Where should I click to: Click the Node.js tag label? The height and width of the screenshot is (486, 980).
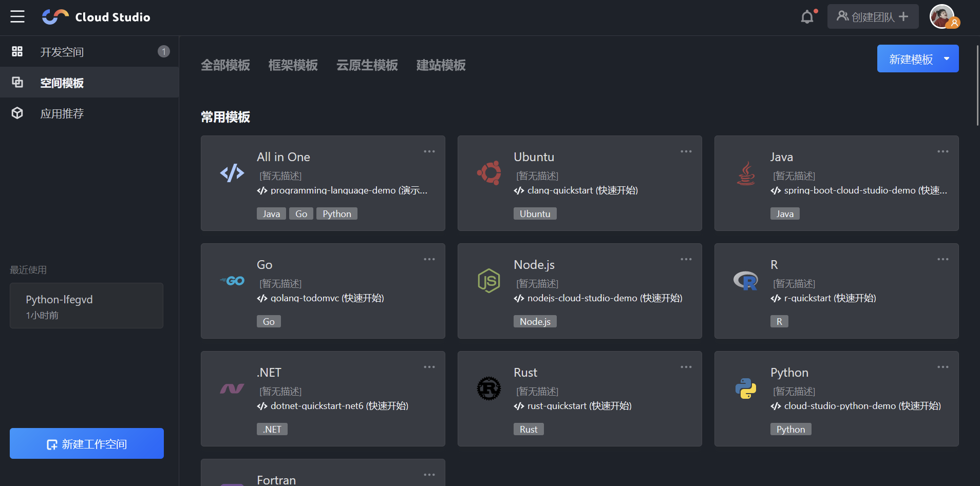(x=535, y=321)
